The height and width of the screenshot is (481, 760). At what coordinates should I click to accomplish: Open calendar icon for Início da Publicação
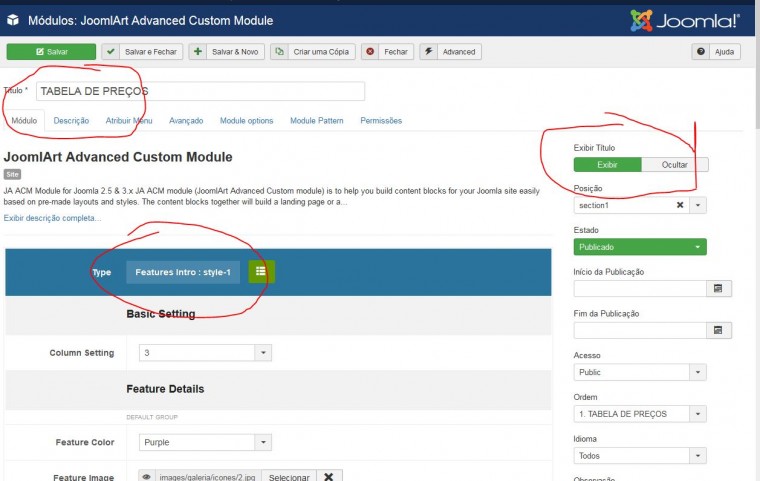(719, 289)
